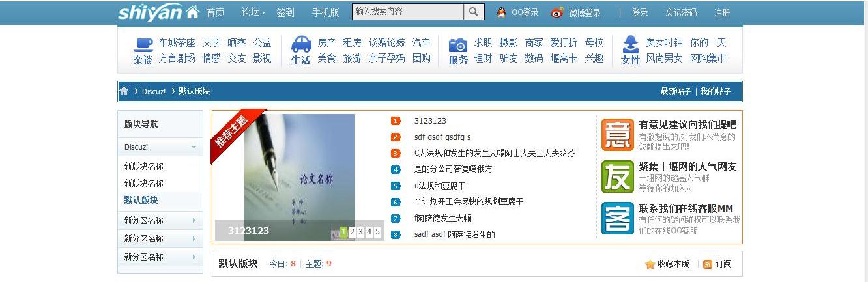The image size is (868, 282).
Task: Select 默认版块 in sidebar navigation
Action: click(x=141, y=201)
